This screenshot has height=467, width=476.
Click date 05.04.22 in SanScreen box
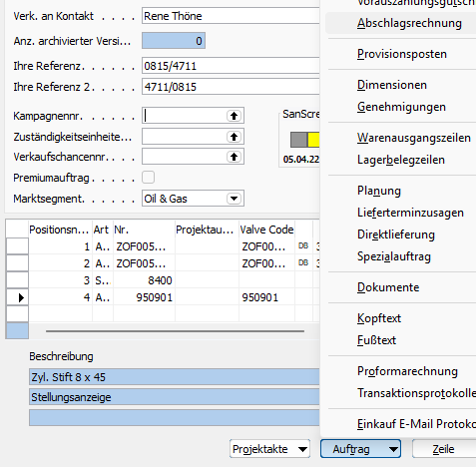tap(301, 160)
